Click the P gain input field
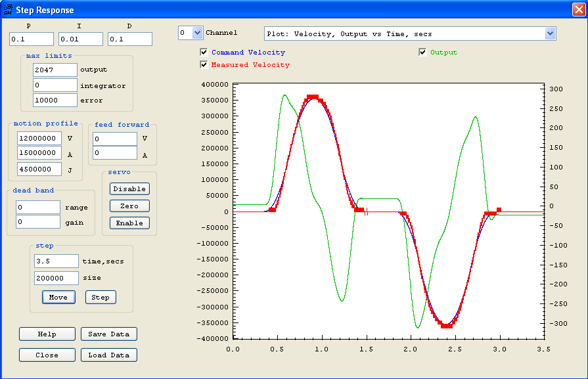This screenshot has height=379, width=588. point(31,39)
